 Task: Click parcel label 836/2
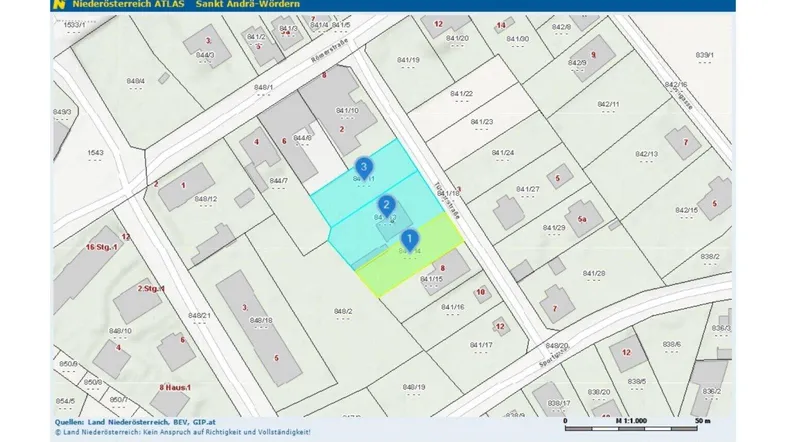pyautogui.click(x=711, y=391)
